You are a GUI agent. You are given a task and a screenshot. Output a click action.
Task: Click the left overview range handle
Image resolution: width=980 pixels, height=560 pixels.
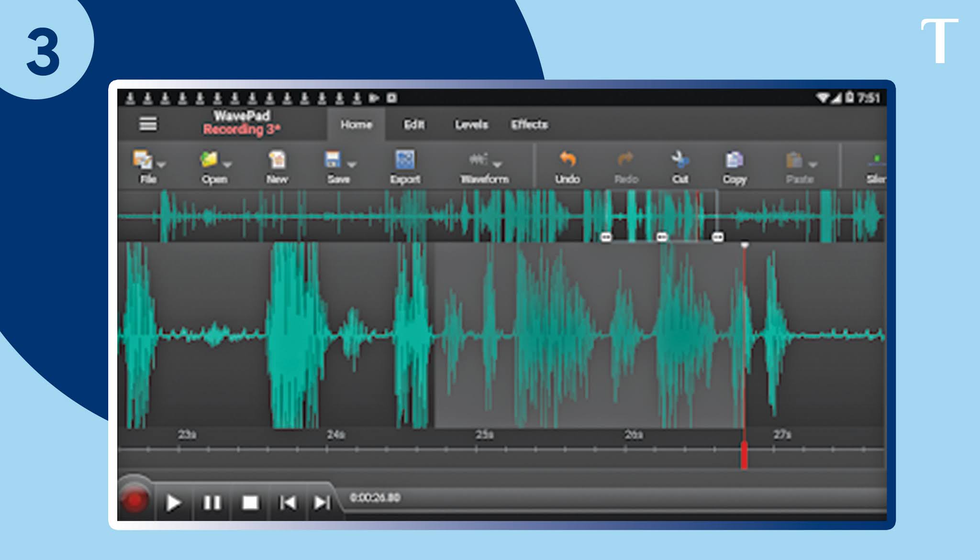pos(606,237)
